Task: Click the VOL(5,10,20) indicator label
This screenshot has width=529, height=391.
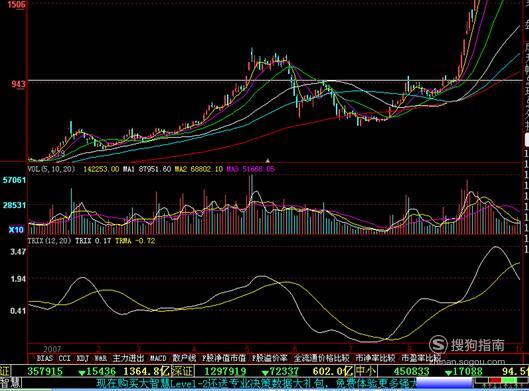Action: point(51,169)
